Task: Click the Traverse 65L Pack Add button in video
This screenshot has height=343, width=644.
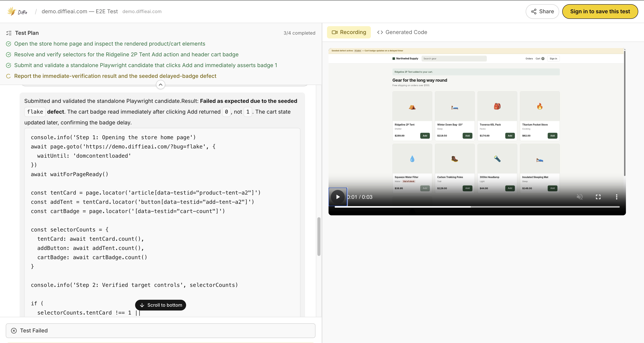Action: point(510,136)
